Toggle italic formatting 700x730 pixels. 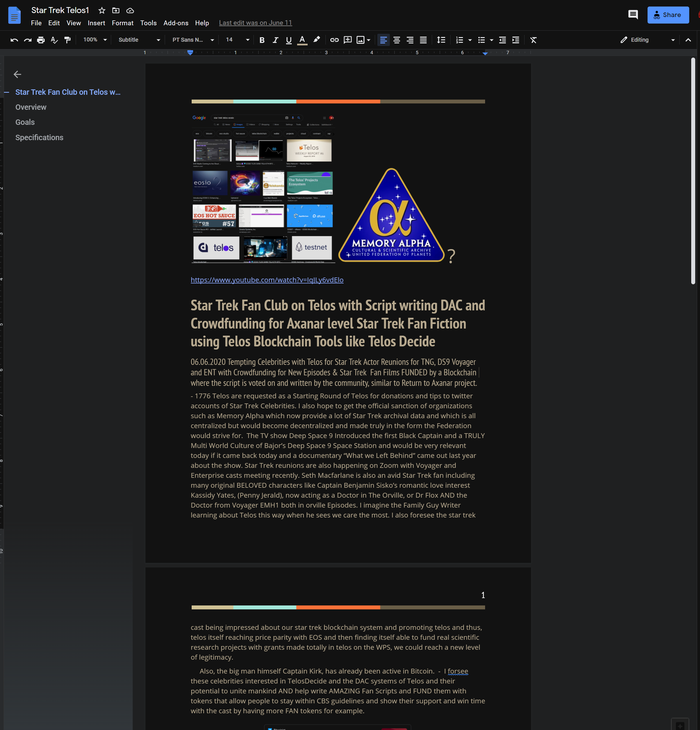(275, 40)
